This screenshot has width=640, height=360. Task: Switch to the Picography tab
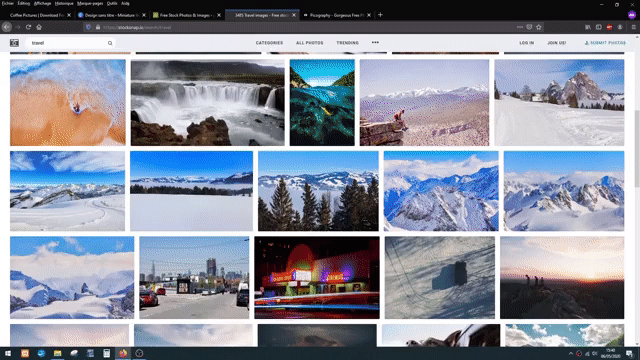click(x=336, y=15)
